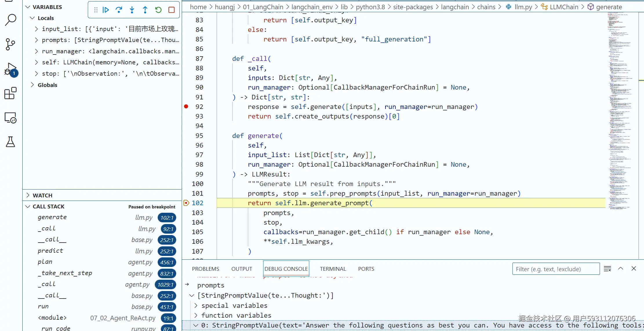Open the Search view in the activity bar
Image resolution: width=644 pixels, height=331 pixels.
pyautogui.click(x=11, y=20)
